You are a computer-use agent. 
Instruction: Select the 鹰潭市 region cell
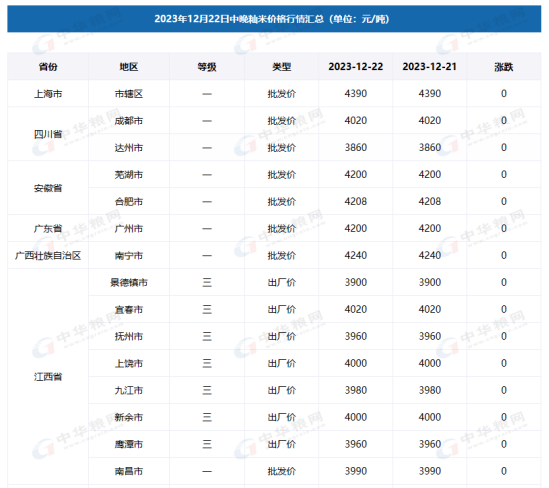coord(129,444)
